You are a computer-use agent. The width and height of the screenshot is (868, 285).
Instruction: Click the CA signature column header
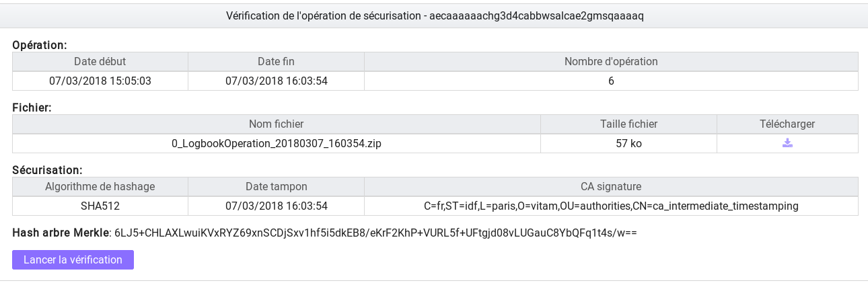pyautogui.click(x=611, y=186)
